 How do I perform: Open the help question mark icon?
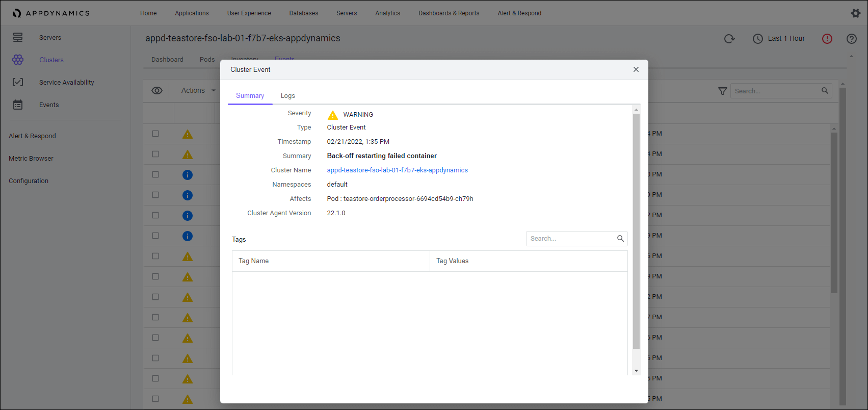coord(852,39)
